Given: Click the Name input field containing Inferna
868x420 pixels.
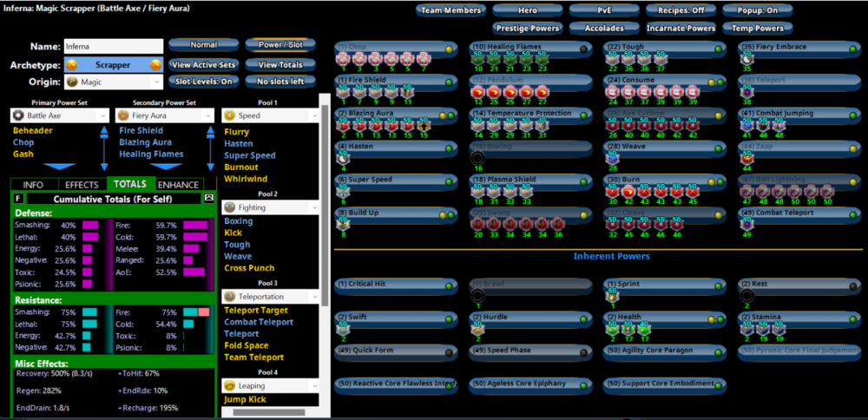Looking at the screenshot, I should tap(113, 46).
